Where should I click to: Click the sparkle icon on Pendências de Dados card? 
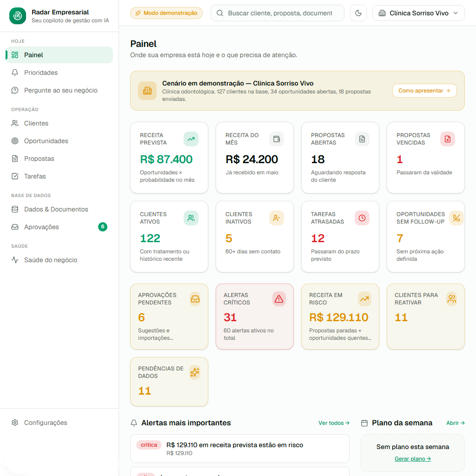(195, 372)
